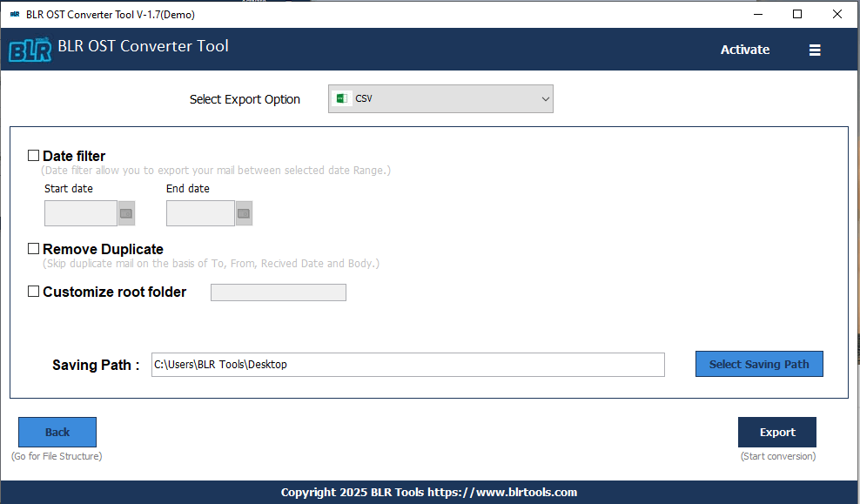Open the hamburger menu icon

pyautogui.click(x=815, y=50)
